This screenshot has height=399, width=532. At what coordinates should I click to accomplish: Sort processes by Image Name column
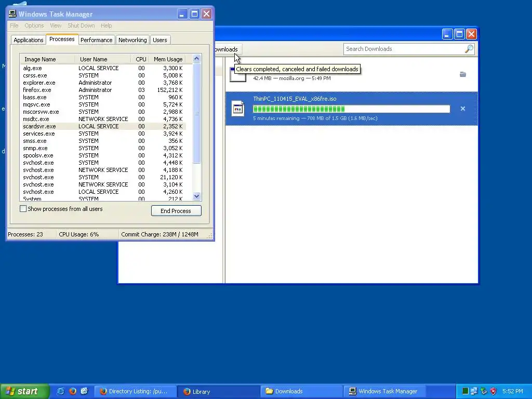click(x=47, y=59)
